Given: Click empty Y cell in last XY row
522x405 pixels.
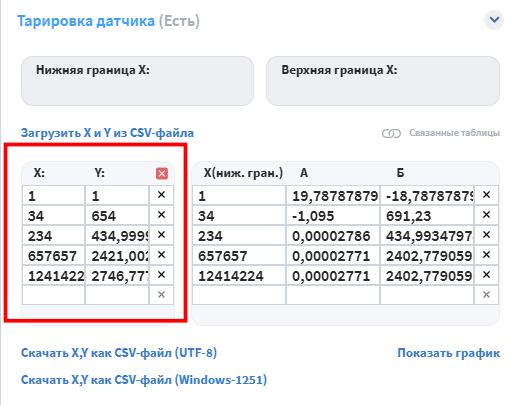Looking at the screenshot, I should pos(117,295).
